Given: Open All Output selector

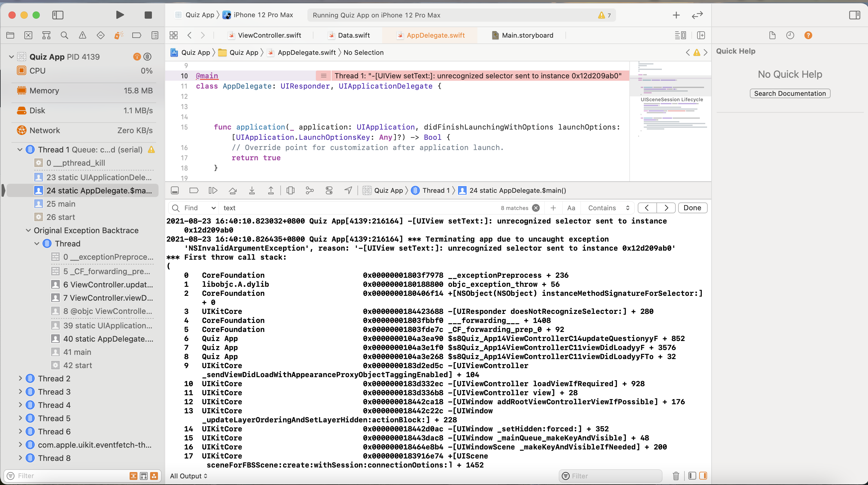Looking at the screenshot, I should click(x=189, y=476).
